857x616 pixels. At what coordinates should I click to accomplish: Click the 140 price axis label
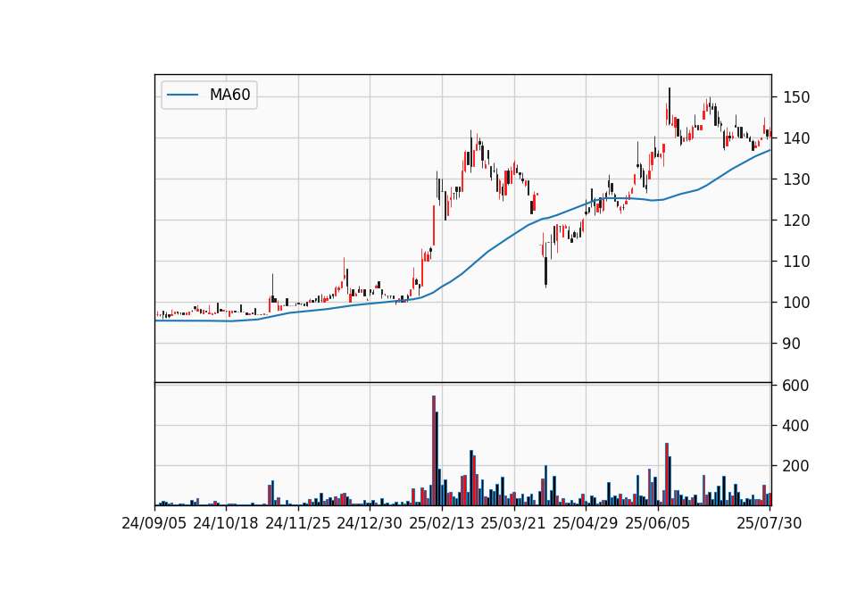796,138
